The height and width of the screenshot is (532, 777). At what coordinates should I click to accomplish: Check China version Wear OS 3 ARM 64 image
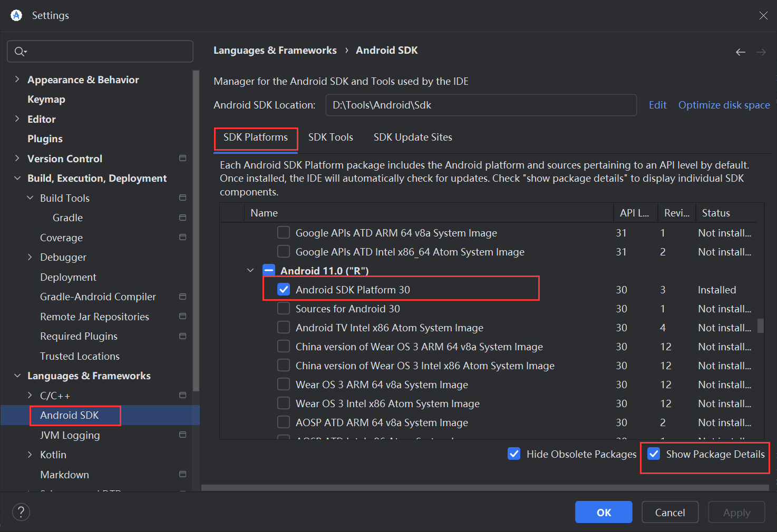pyautogui.click(x=284, y=346)
